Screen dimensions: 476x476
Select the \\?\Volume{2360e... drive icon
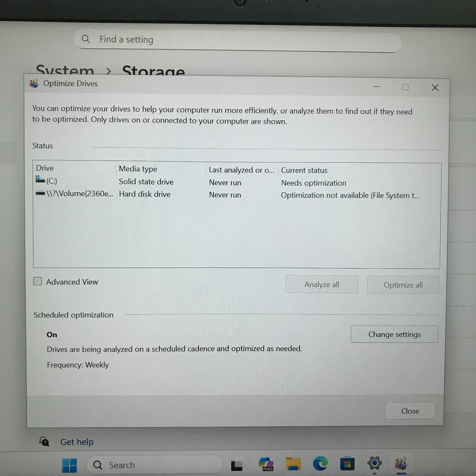point(40,193)
